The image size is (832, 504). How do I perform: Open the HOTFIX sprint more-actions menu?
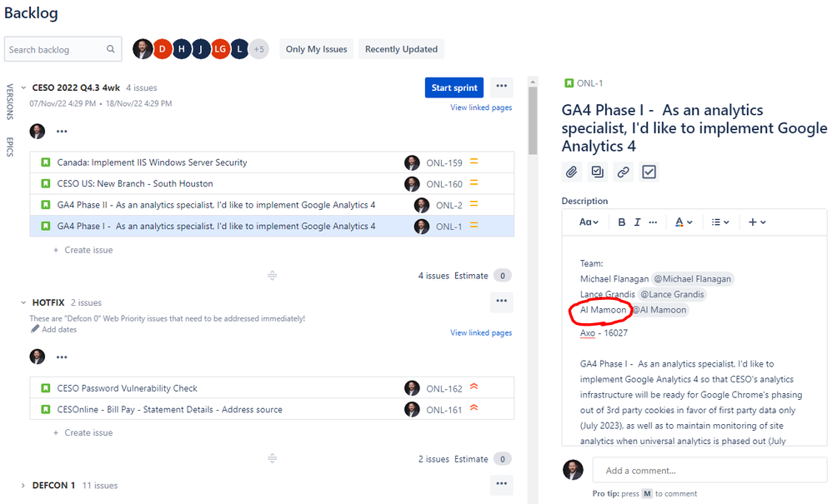(x=501, y=301)
